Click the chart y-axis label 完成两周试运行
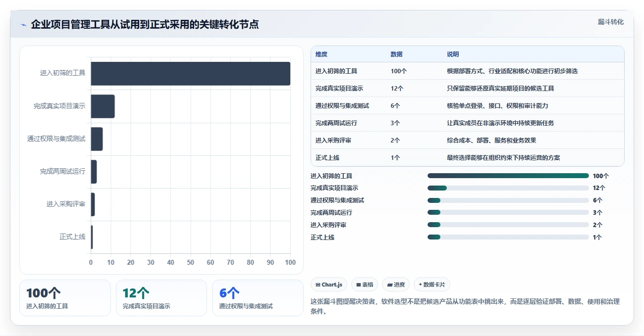644x336 pixels. point(63,172)
